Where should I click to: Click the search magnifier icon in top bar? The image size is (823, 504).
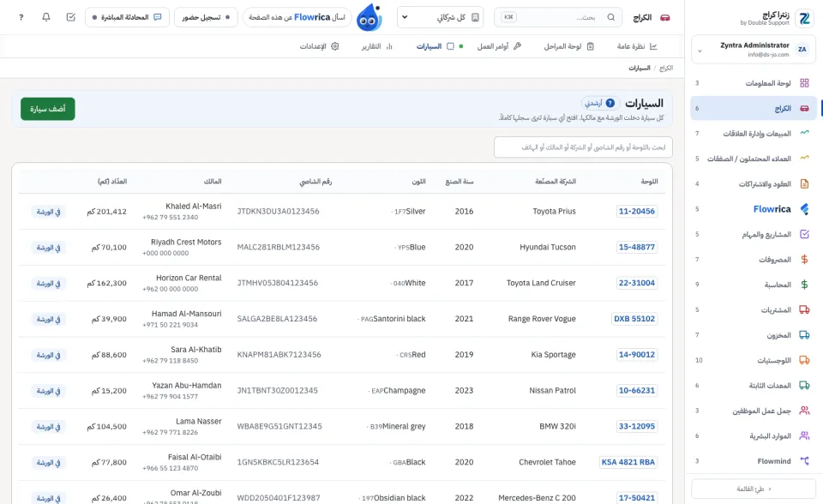click(x=611, y=17)
